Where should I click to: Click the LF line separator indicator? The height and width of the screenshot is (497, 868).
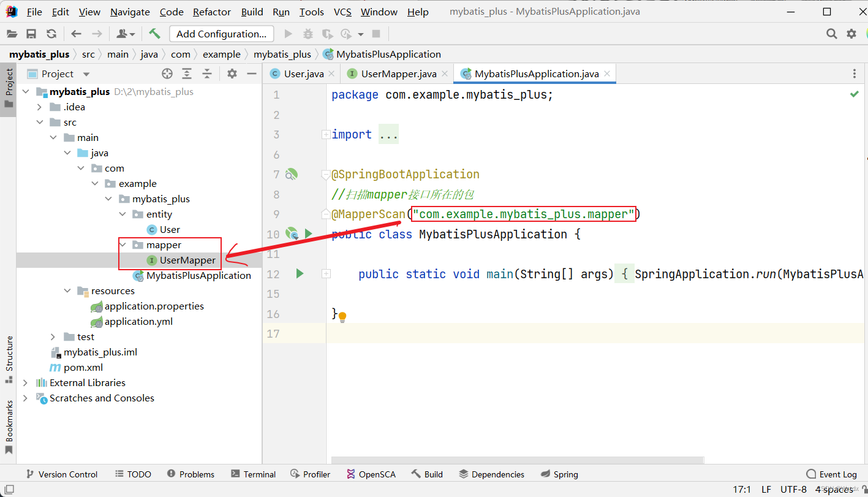(766, 489)
